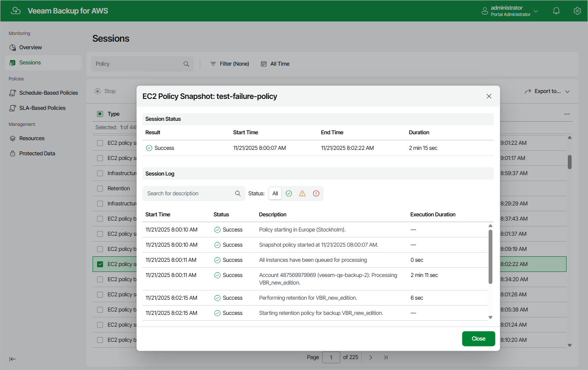Click the sessions table scrollbar thumb
Screen dimensions: 588x370
tap(569, 162)
